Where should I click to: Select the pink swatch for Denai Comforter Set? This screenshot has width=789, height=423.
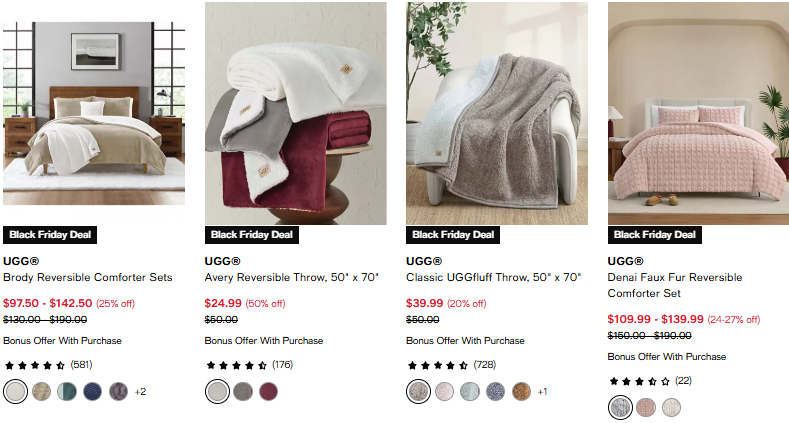click(x=646, y=407)
